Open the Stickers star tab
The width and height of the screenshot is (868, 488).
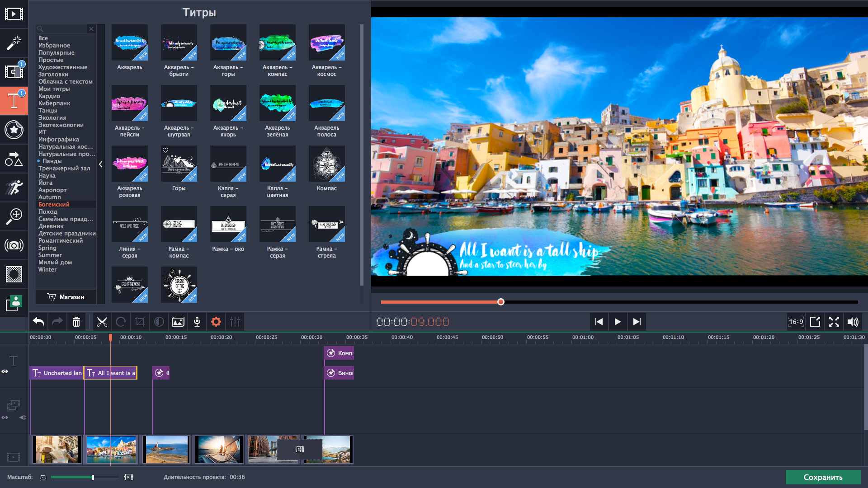coord(14,130)
